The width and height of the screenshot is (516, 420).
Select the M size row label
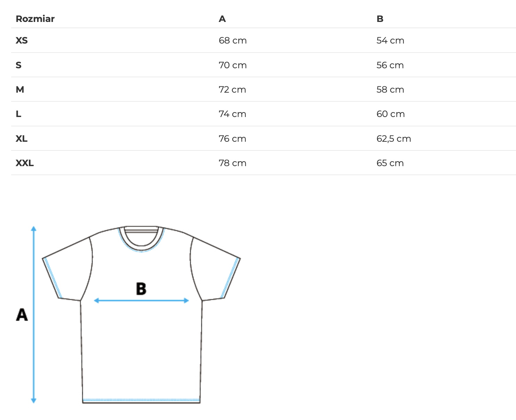click(x=20, y=90)
